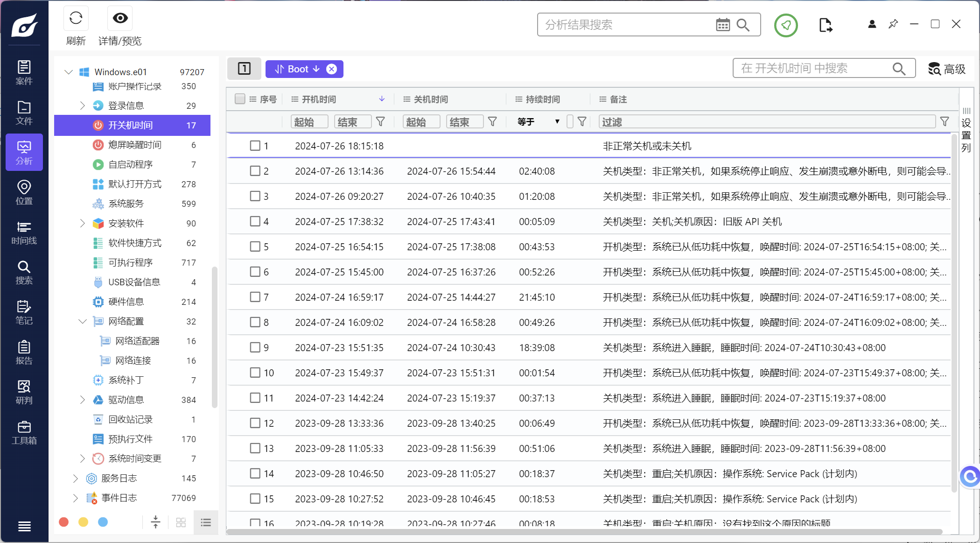980x543 pixels.
Task: Open the 搜索 (Search) sidebar section
Action: click(24, 273)
